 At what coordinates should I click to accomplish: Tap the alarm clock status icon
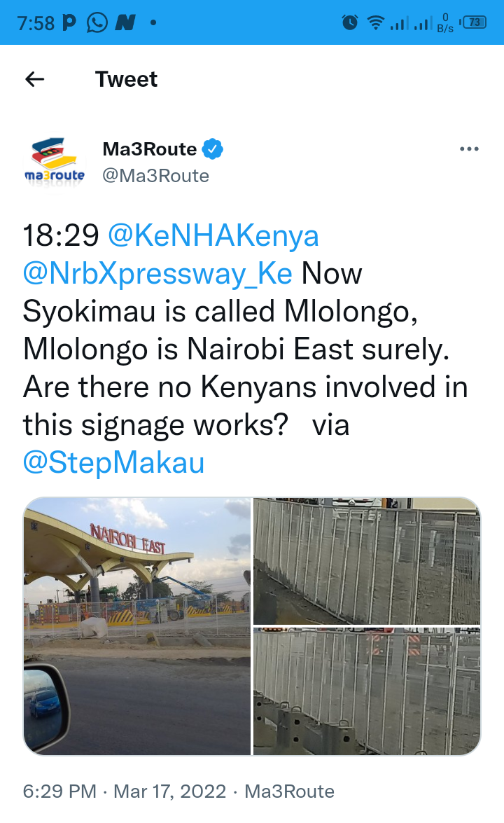pyautogui.click(x=350, y=22)
